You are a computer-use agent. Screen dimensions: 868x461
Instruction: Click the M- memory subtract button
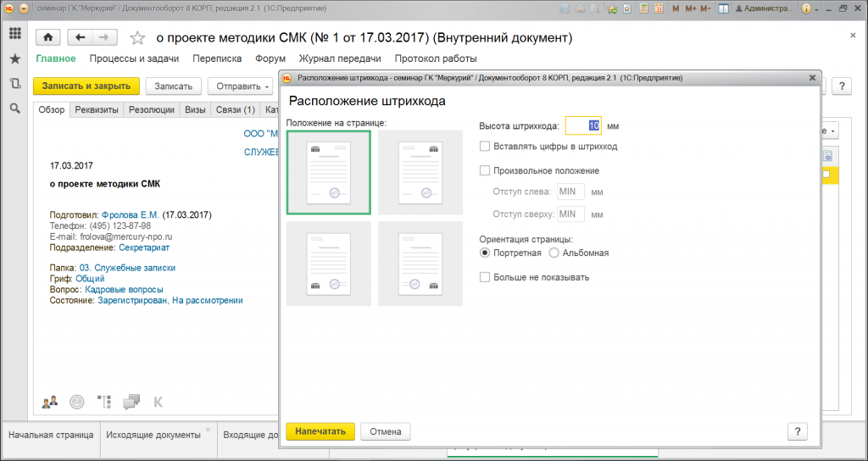point(705,8)
